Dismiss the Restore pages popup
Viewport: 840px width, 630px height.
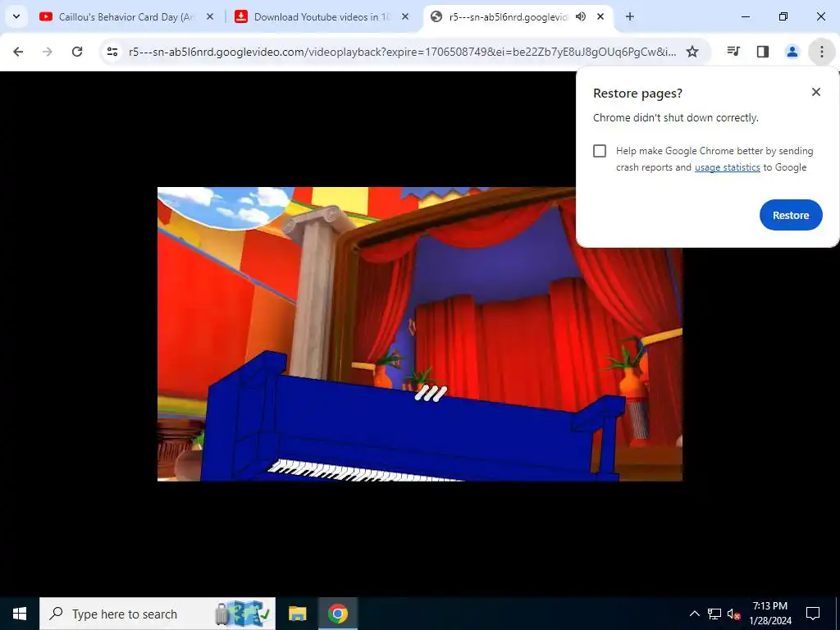[816, 92]
